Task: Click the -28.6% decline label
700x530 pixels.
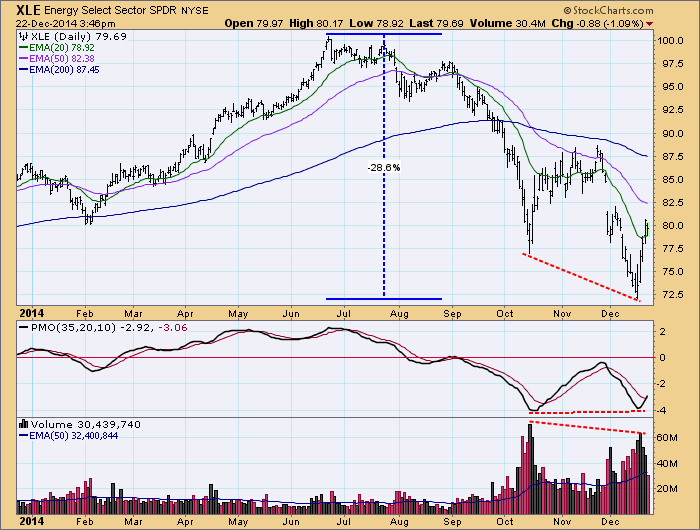Action: (383, 167)
